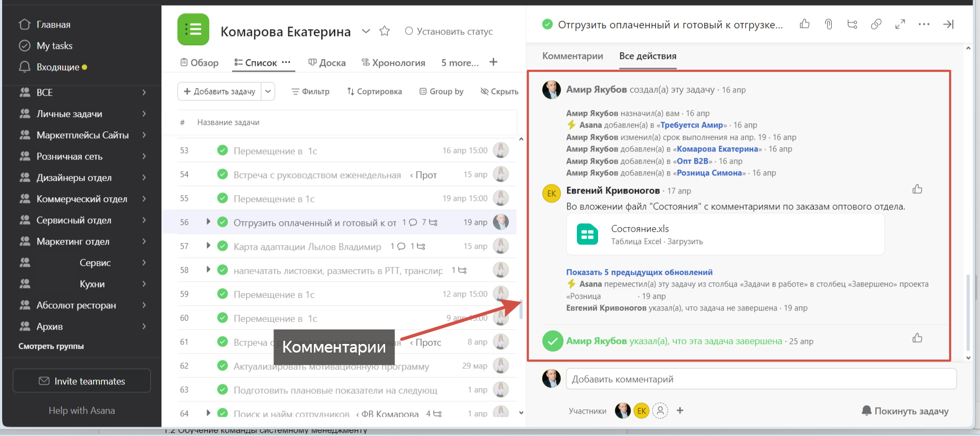Click in Добавить комментарий field

(761, 379)
